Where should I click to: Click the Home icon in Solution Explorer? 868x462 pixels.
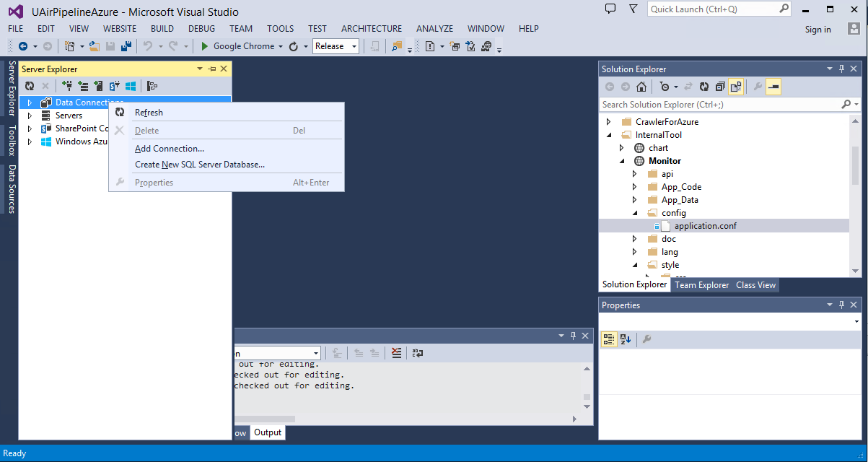(641, 87)
